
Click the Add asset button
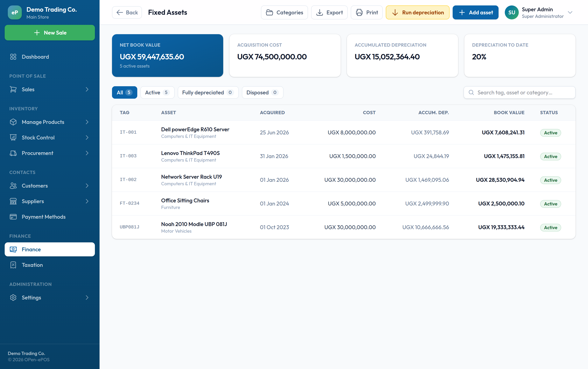point(475,12)
